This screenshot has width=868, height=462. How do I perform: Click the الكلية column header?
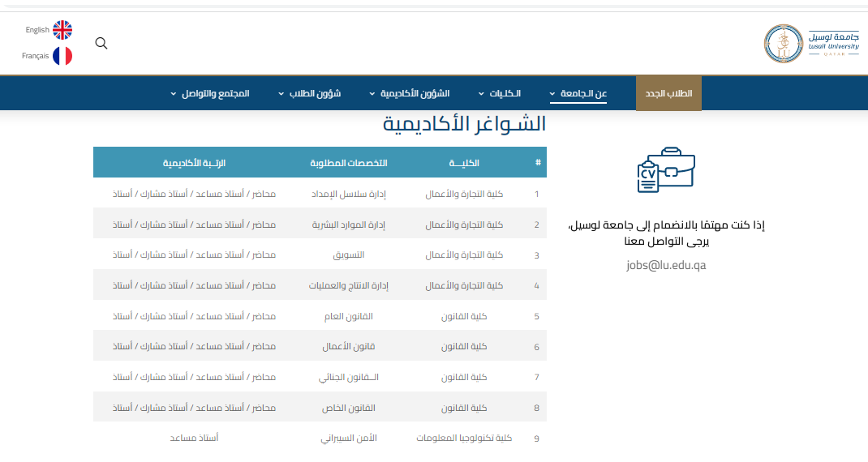pos(464,163)
